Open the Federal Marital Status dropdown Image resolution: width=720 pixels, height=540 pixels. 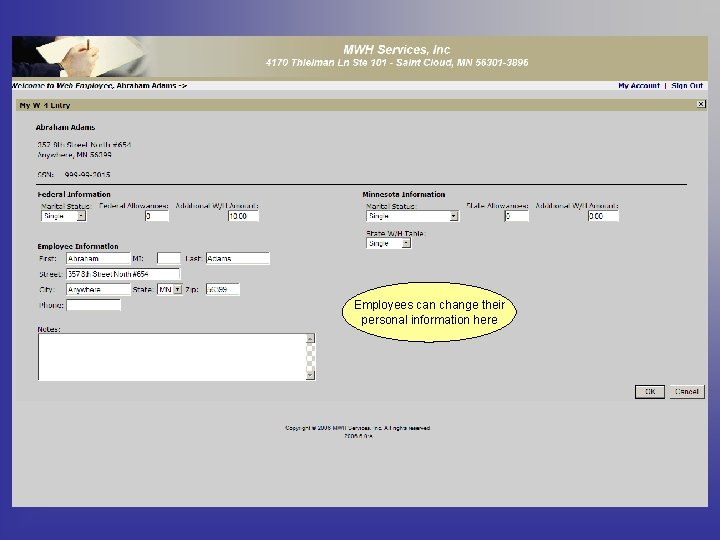tap(63, 216)
